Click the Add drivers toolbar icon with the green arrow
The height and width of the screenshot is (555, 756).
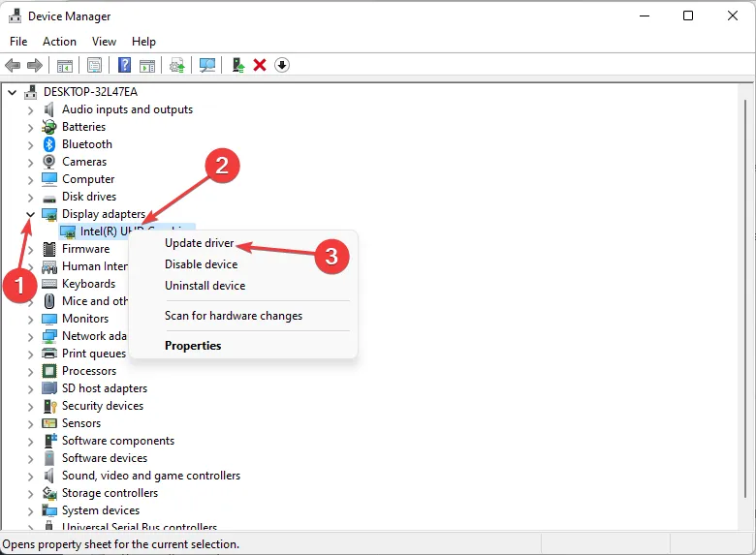pos(238,65)
